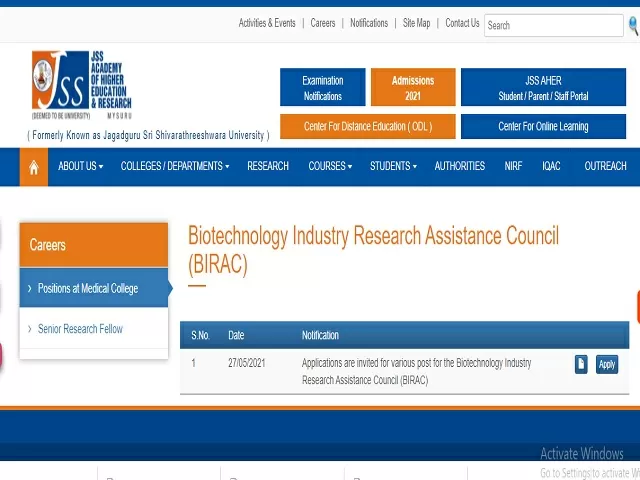The image size is (640, 480).
Task: Open the Contact Us link
Action: coord(462,23)
